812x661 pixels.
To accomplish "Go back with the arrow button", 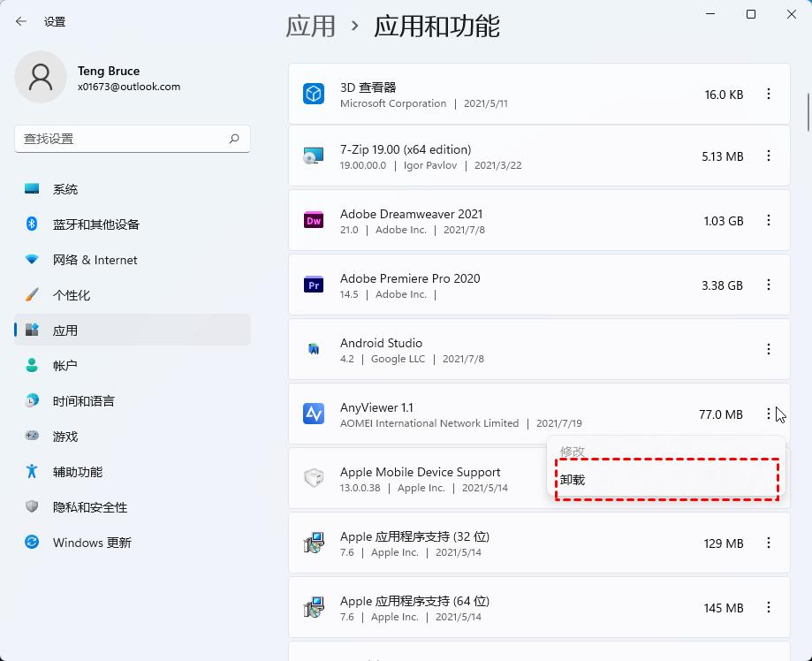I will [x=19, y=21].
